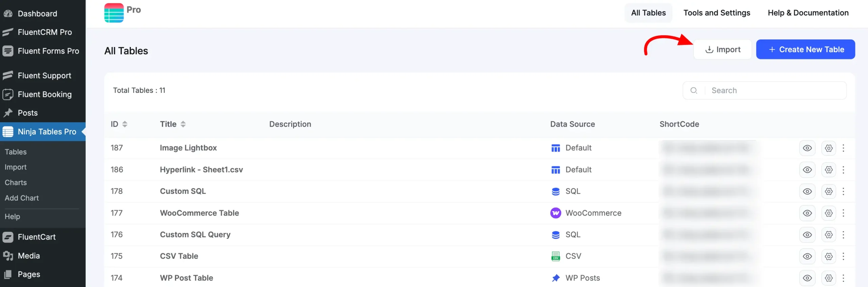The height and width of the screenshot is (287, 868).
Task: Open settings for Hyperlink - Sheet1.csv table
Action: 829,170
